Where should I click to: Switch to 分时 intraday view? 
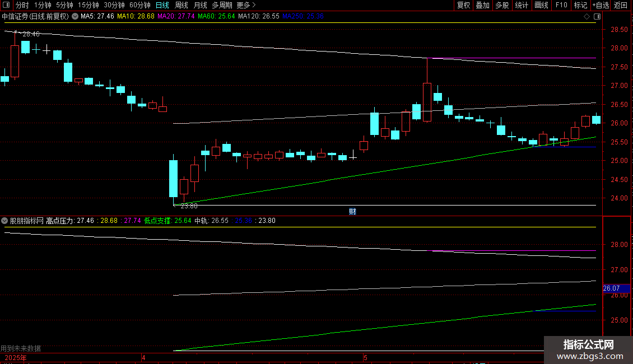click(22, 5)
